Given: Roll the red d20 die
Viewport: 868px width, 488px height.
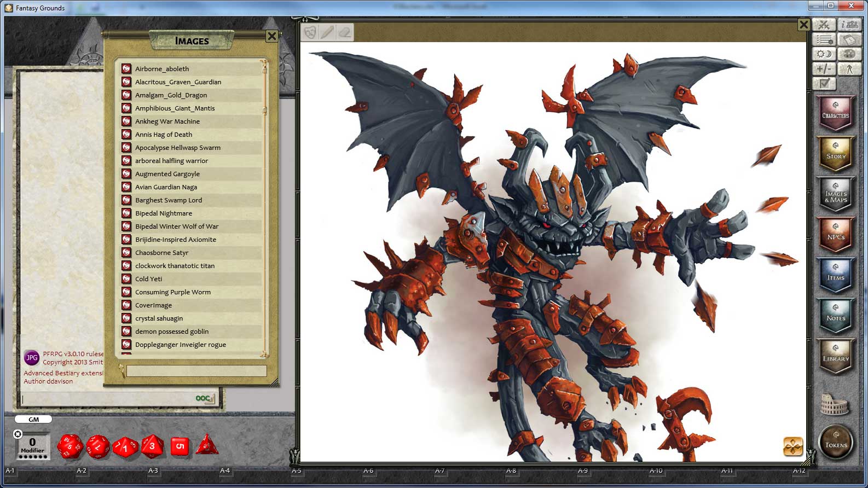Looking at the screenshot, I should (x=70, y=446).
